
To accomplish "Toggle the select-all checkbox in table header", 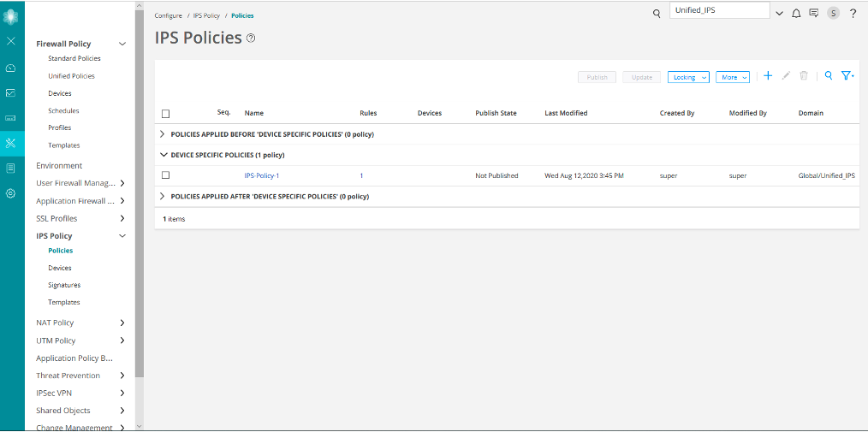I will [166, 114].
